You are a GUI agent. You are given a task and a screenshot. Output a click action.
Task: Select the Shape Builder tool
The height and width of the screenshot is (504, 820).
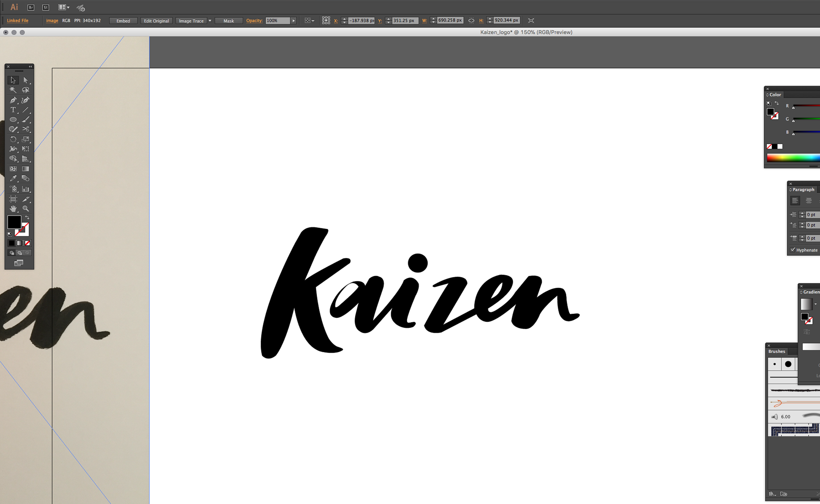pos(13,159)
